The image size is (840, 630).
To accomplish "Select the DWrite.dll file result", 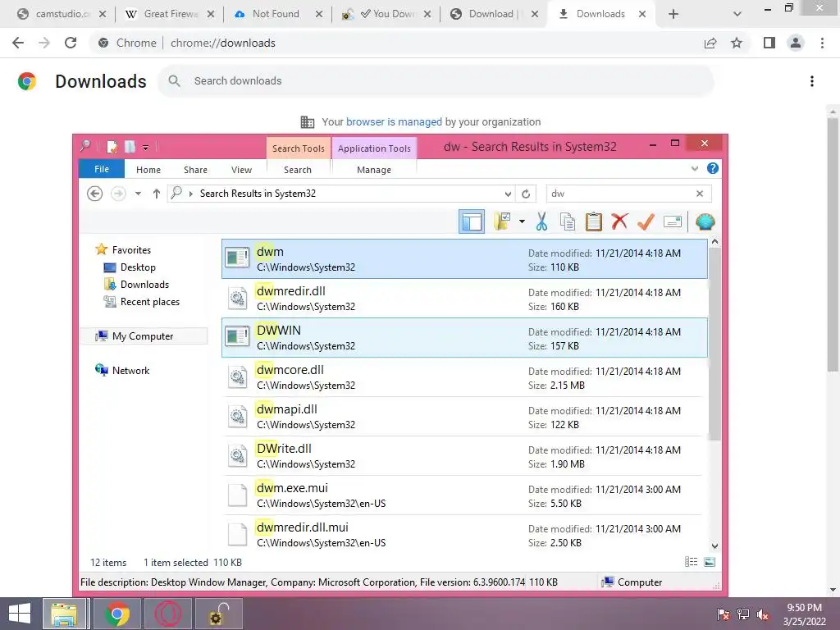I will click(464, 456).
